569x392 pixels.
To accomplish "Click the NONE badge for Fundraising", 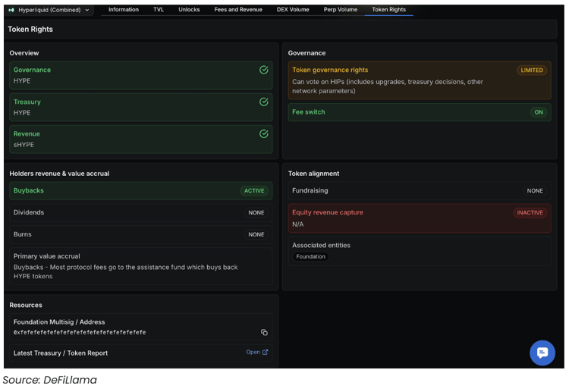I will tap(535, 191).
